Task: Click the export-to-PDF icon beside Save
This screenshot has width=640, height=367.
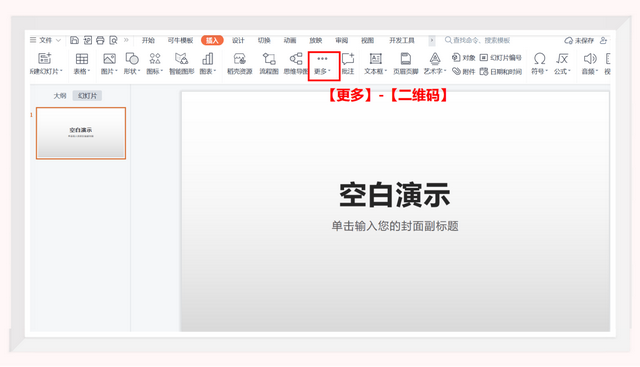Action: [x=87, y=40]
